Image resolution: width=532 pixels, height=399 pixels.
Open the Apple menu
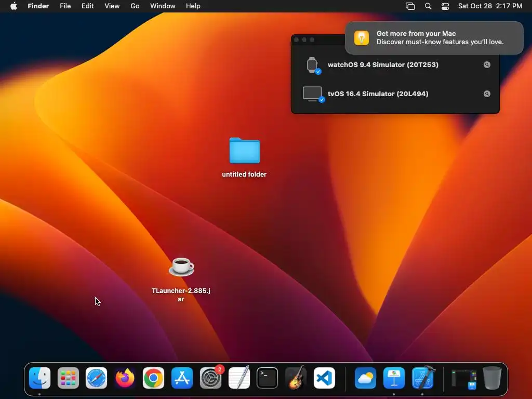point(14,6)
